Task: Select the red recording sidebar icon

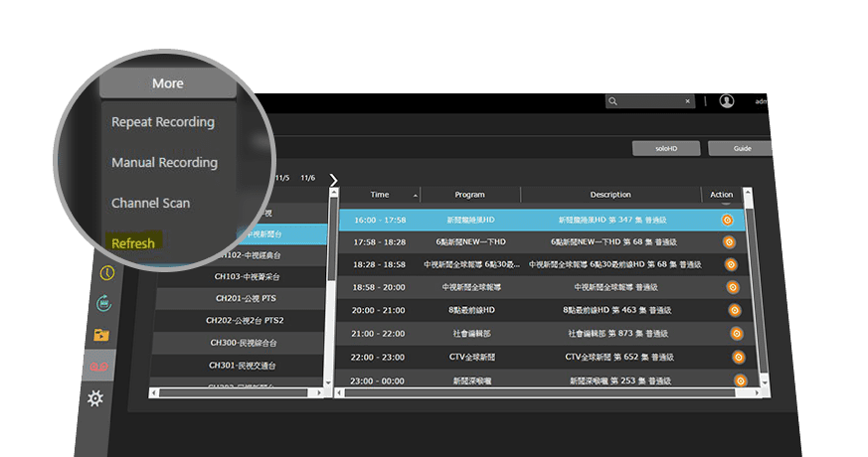Action: tap(98, 368)
